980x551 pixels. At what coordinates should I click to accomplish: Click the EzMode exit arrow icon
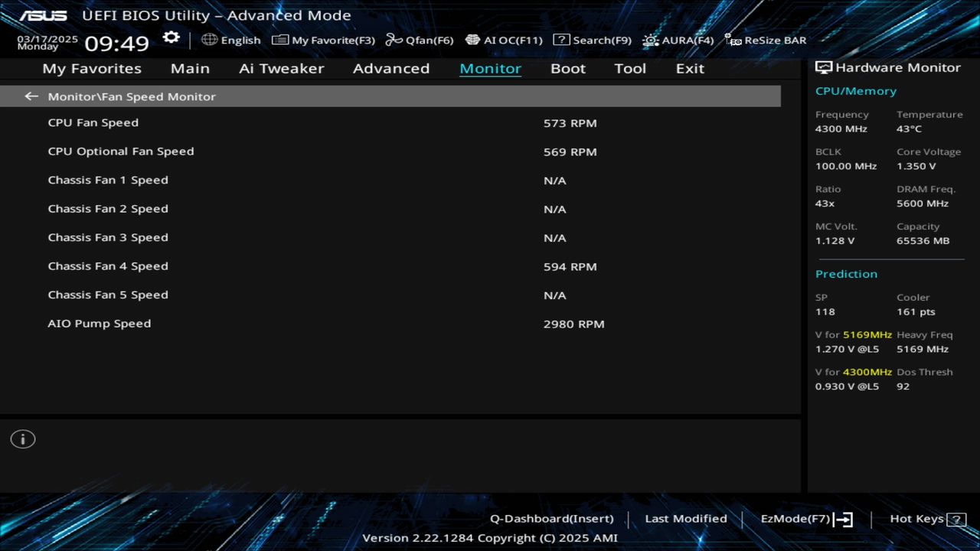[843, 520]
